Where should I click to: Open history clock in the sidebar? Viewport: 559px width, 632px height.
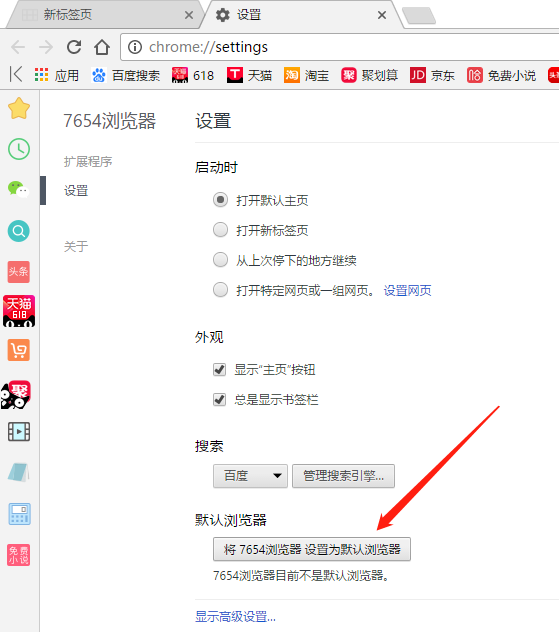coord(19,149)
